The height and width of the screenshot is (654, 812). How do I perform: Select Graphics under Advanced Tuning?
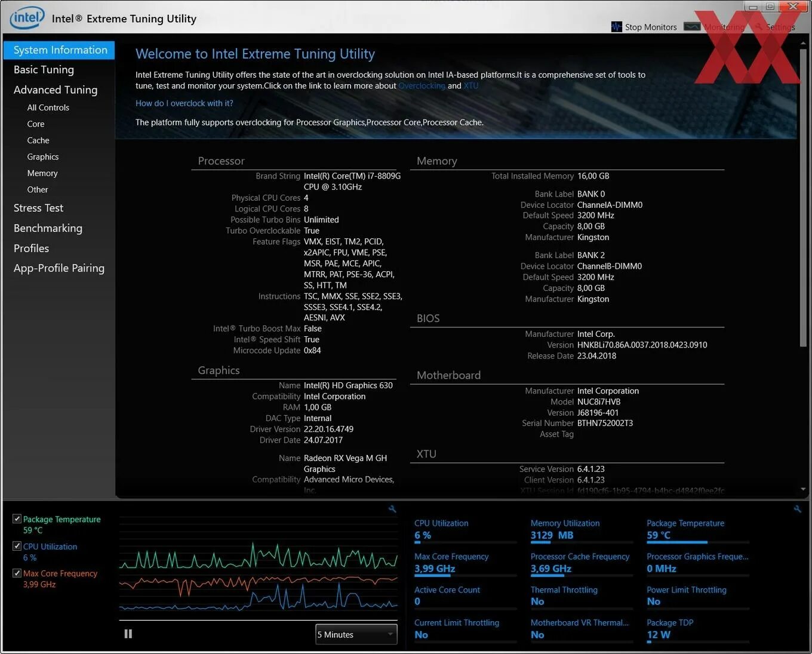click(43, 157)
